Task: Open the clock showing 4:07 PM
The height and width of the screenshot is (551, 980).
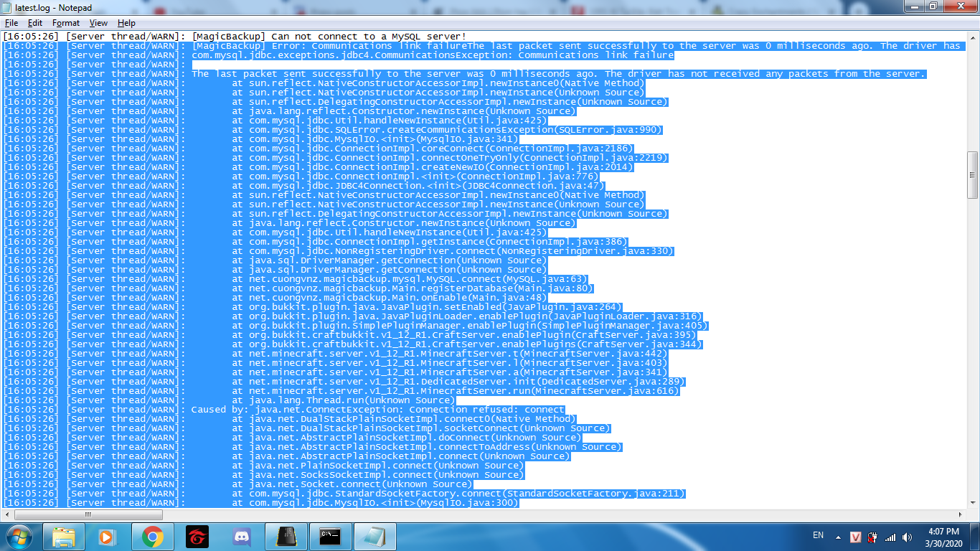Action: click(943, 537)
